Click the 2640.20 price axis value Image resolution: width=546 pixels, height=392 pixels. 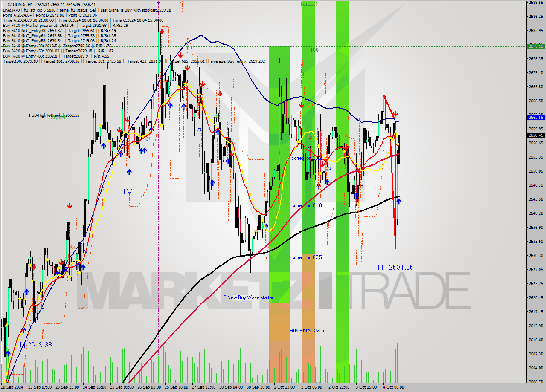tap(535, 213)
